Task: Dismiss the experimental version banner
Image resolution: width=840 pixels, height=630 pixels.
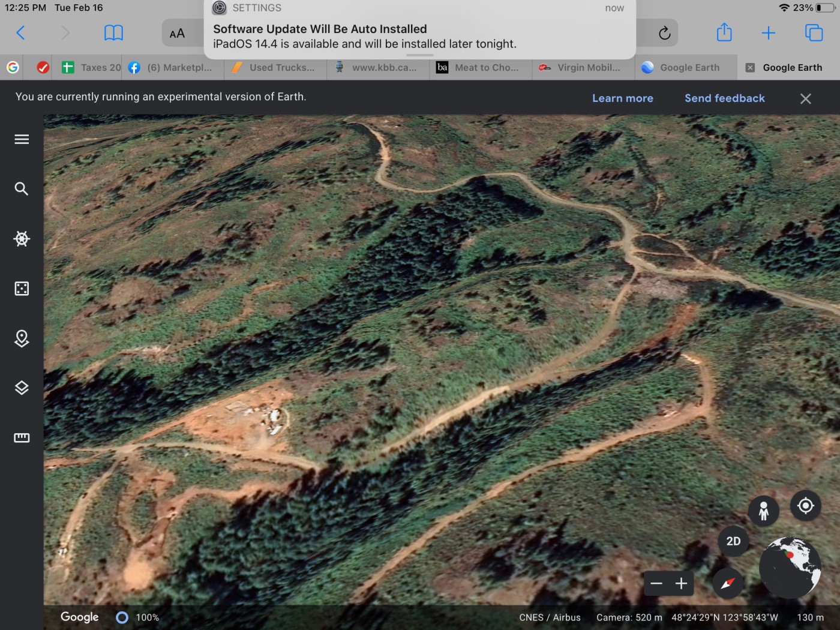Action: coord(806,98)
